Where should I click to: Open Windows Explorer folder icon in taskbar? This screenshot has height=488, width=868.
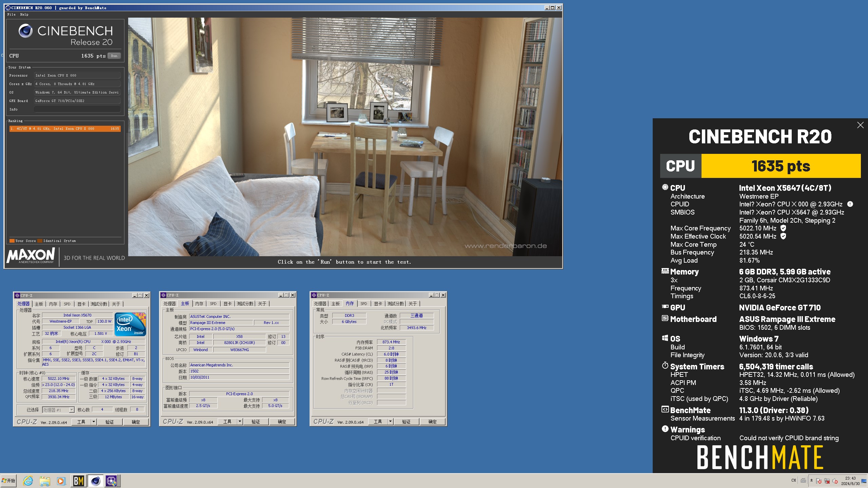tap(44, 481)
